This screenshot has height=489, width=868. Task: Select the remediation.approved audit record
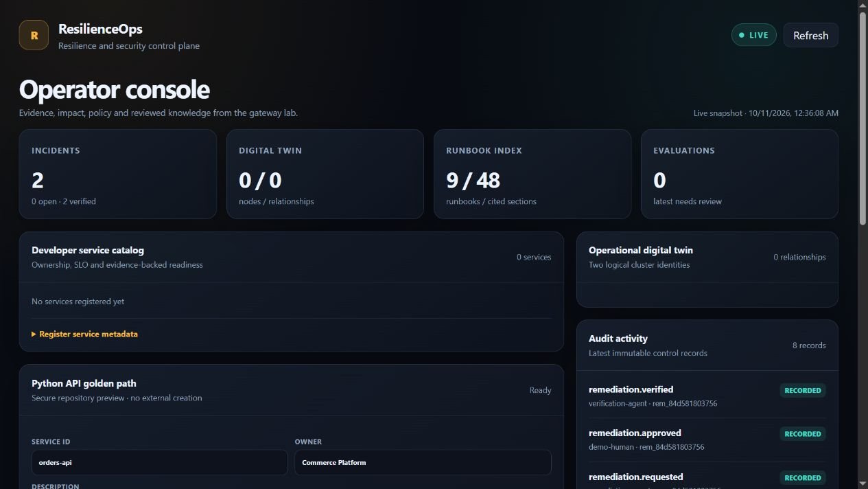(707, 440)
